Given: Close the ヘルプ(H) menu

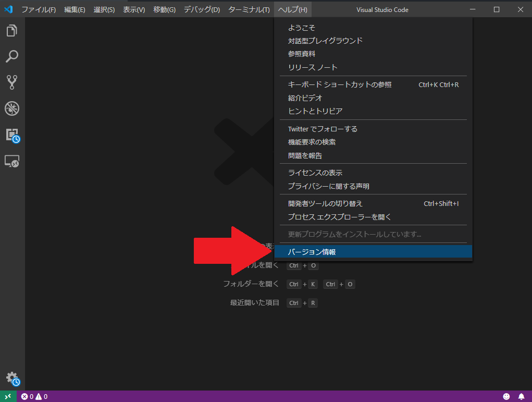Looking at the screenshot, I should [293, 9].
